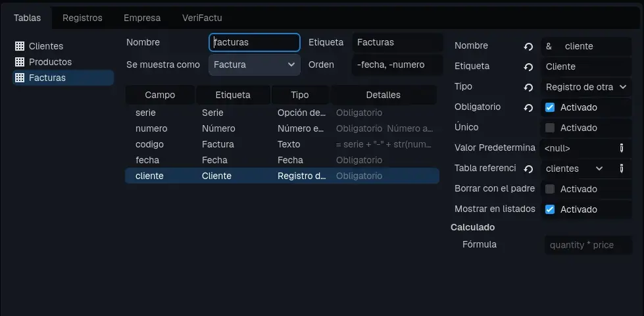Select the Facturas table in sidebar

[63, 78]
